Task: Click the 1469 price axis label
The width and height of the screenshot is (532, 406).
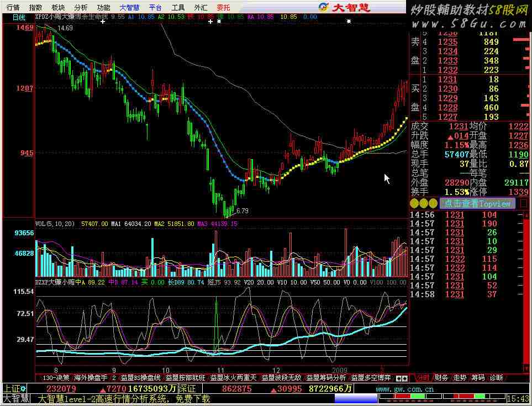Action: pyautogui.click(x=25, y=28)
